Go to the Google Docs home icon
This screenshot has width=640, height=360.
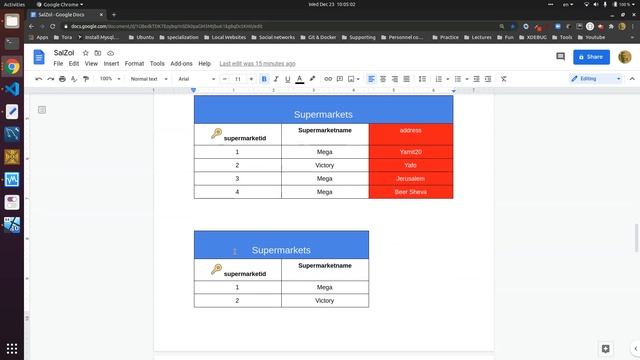coord(39,57)
